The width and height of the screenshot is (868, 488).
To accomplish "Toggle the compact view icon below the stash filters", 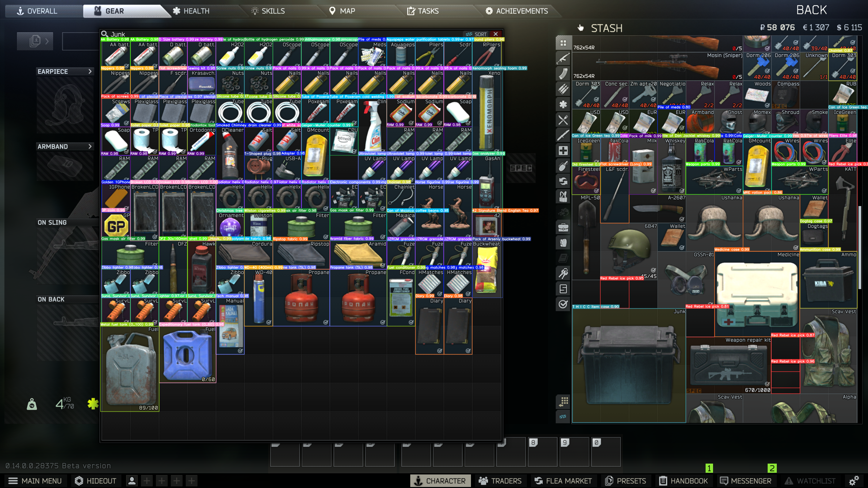I will click(x=563, y=402).
